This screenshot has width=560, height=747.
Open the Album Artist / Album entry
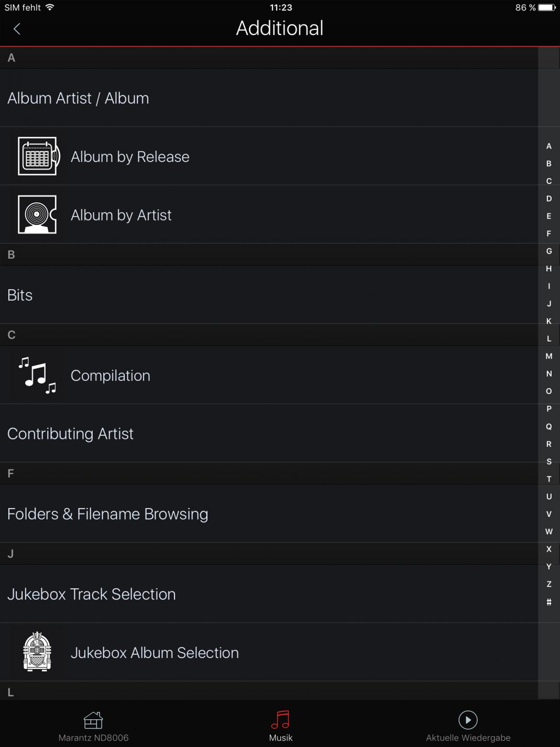pyautogui.click(x=79, y=98)
